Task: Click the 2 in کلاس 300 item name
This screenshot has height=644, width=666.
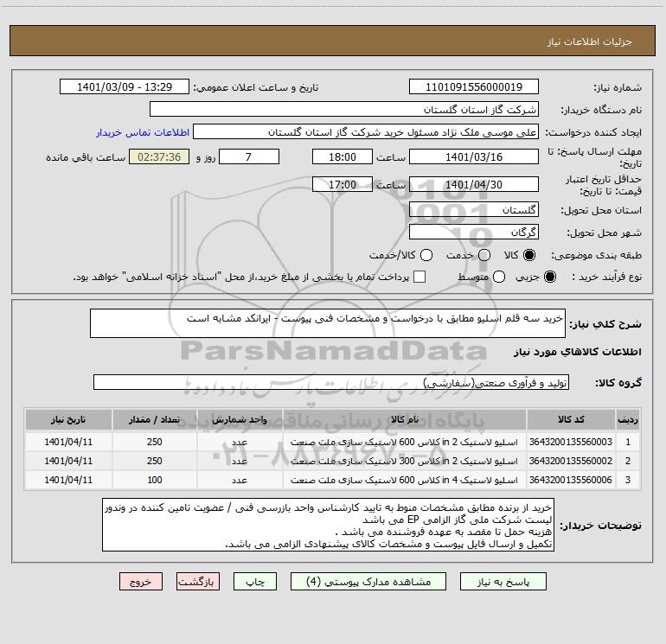Action: [405, 461]
